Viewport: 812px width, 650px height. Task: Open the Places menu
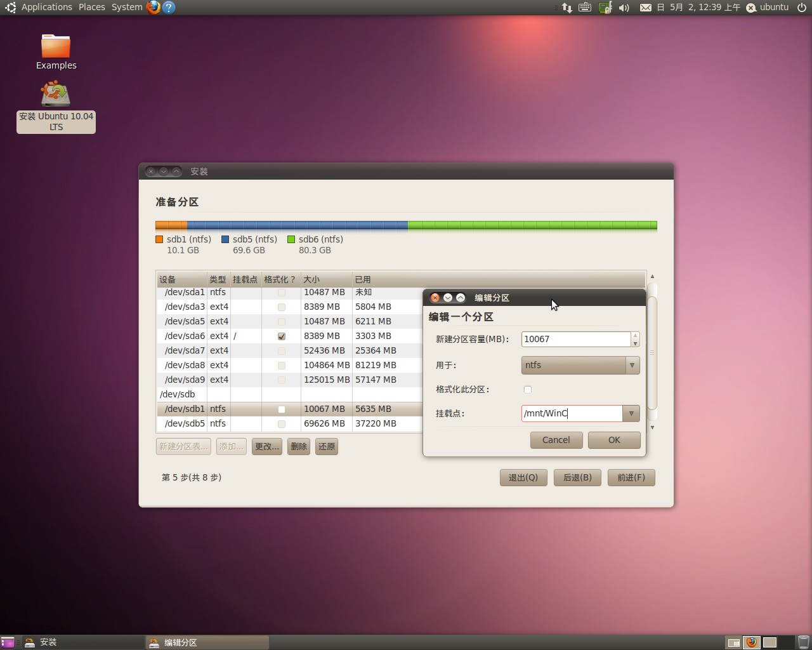tap(92, 7)
